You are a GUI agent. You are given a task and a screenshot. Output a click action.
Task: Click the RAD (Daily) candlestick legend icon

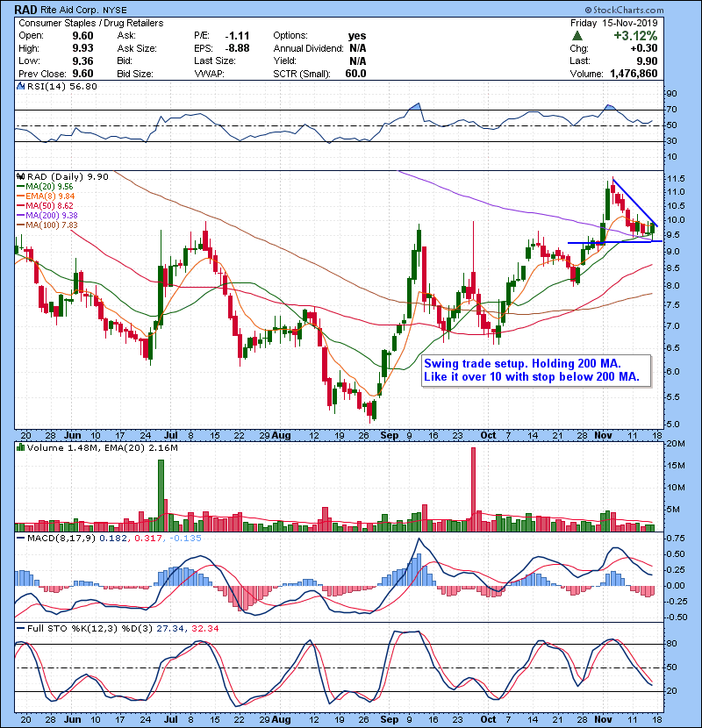coord(21,176)
